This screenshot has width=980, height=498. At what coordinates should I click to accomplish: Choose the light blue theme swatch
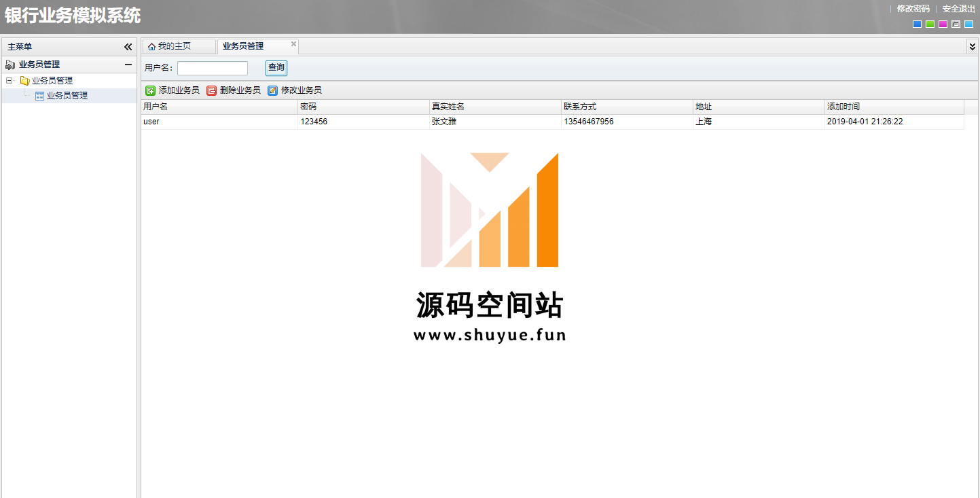(x=968, y=24)
